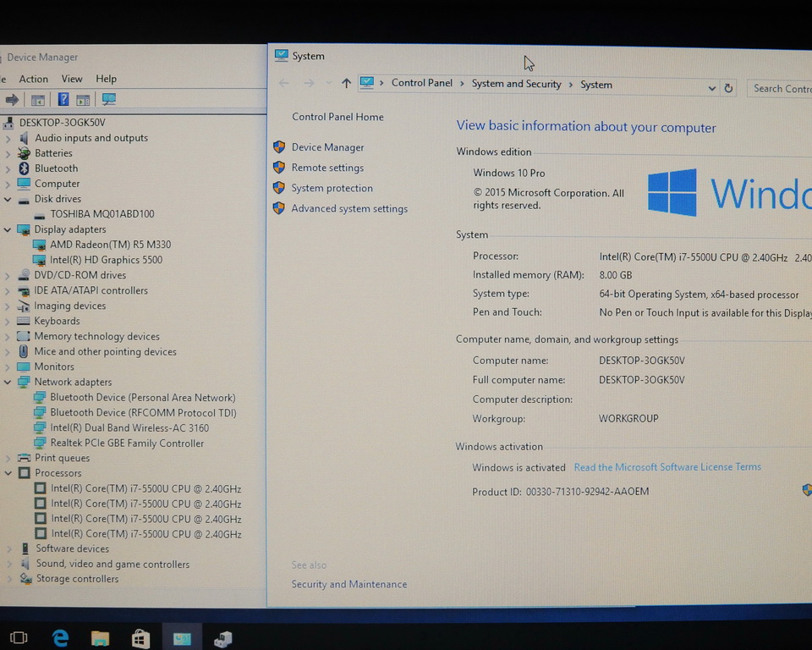Select Intel(R) HD Graphics 5500

(x=106, y=260)
